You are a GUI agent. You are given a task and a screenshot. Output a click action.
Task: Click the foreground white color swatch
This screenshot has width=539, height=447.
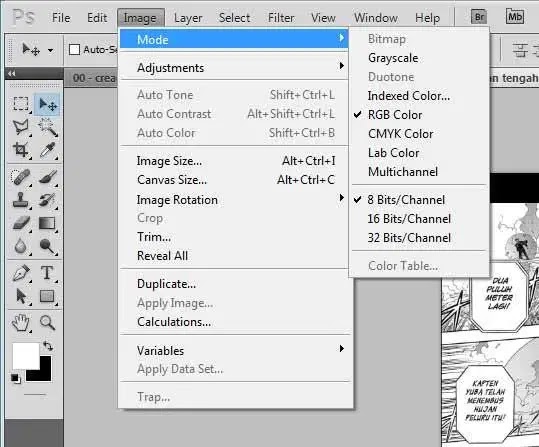[26, 356]
